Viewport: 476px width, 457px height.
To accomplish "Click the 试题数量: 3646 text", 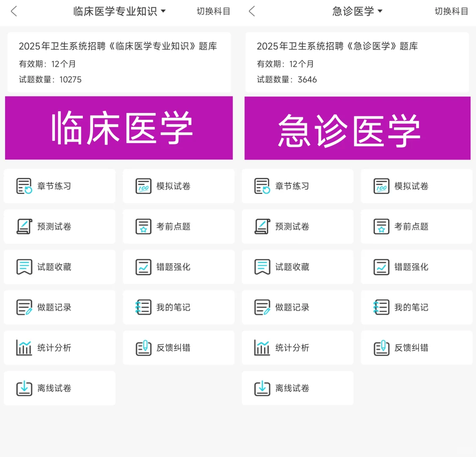I will click(287, 80).
